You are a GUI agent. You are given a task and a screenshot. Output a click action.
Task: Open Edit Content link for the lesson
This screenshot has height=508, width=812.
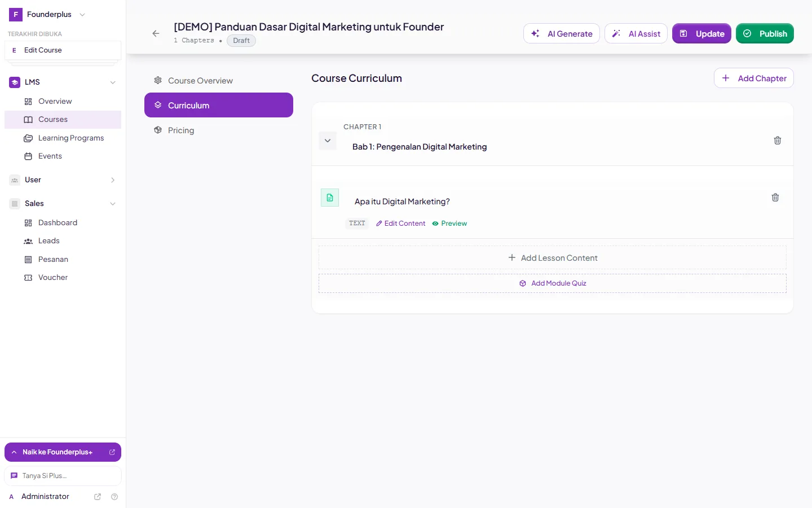pos(401,224)
